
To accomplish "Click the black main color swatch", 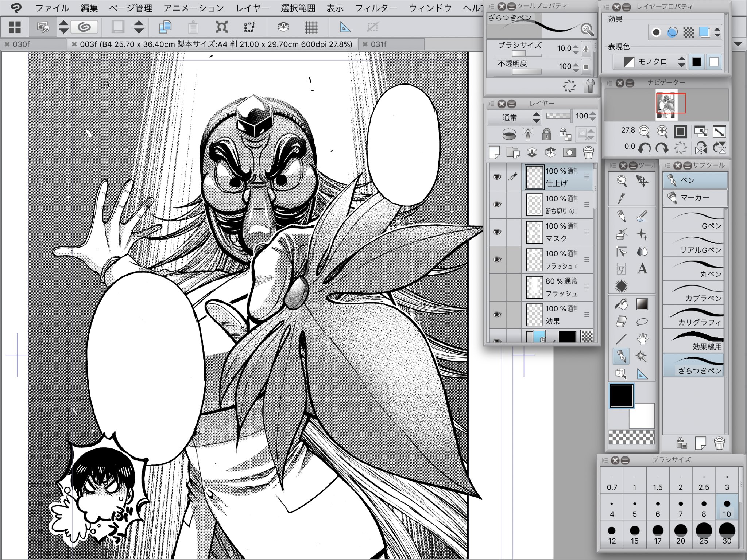I will 622,396.
